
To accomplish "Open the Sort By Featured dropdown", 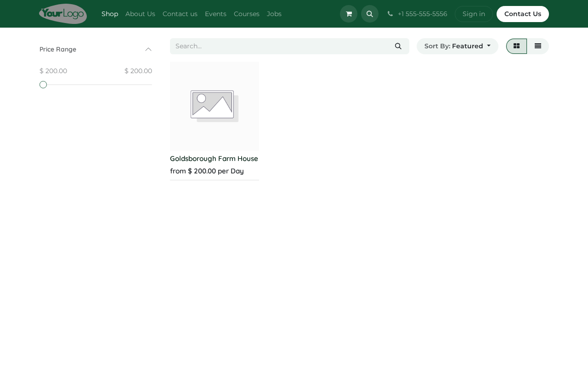I will 458,46.
